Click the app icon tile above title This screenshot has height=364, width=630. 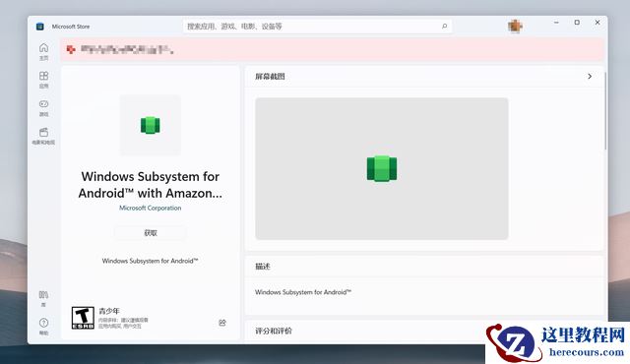tap(151, 125)
